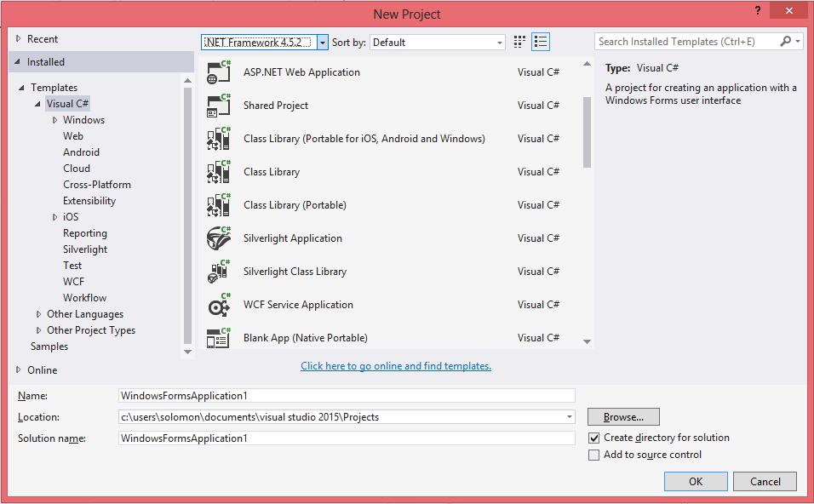
Task: Collapse the Visual C# tree node
Action: click(x=37, y=104)
